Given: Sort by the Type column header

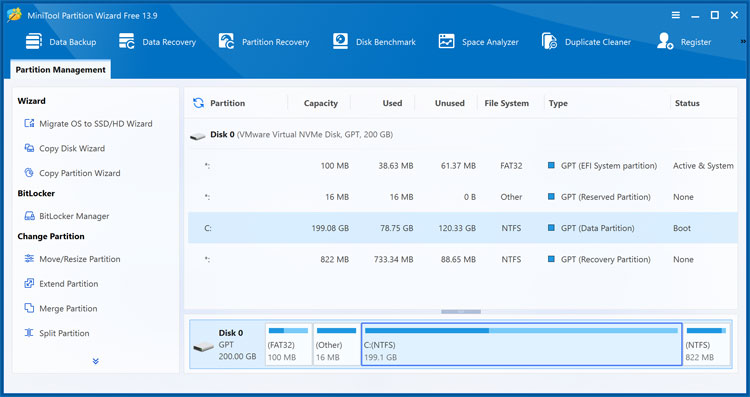Looking at the screenshot, I should (x=558, y=103).
